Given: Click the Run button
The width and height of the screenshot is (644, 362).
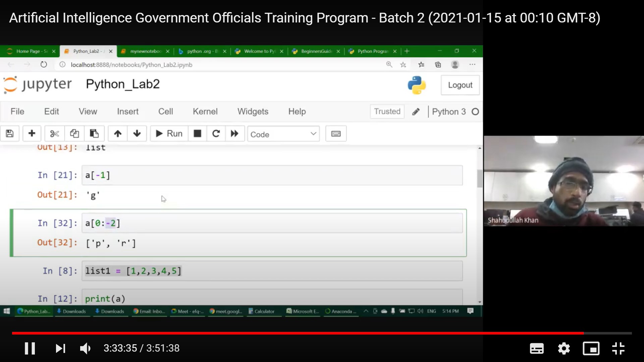Looking at the screenshot, I should pos(169,134).
